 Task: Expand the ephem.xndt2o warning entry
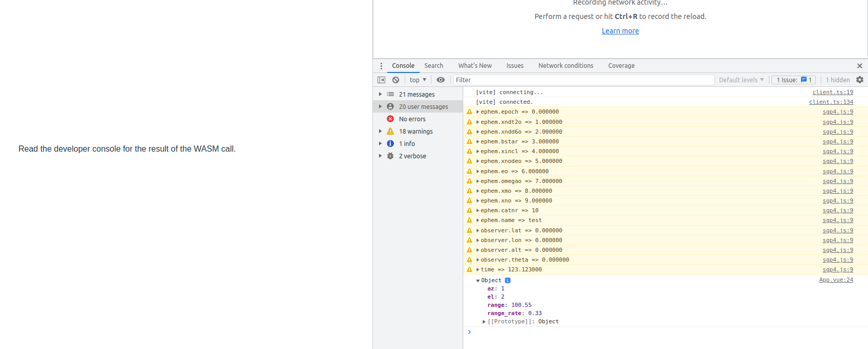pos(478,122)
